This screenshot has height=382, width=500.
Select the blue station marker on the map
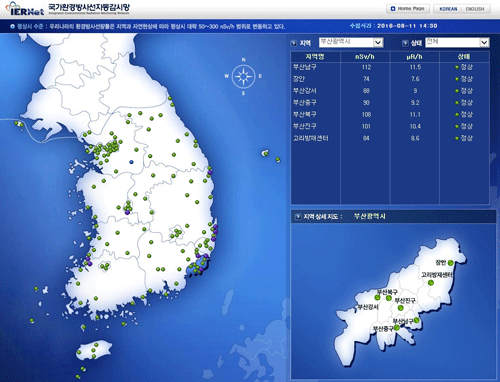pyautogui.click(x=131, y=162)
